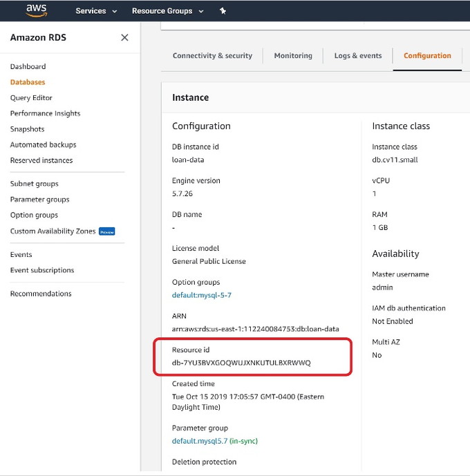Screen dimensions: 470x476
Task: Open Subnet groups
Action: pos(35,184)
